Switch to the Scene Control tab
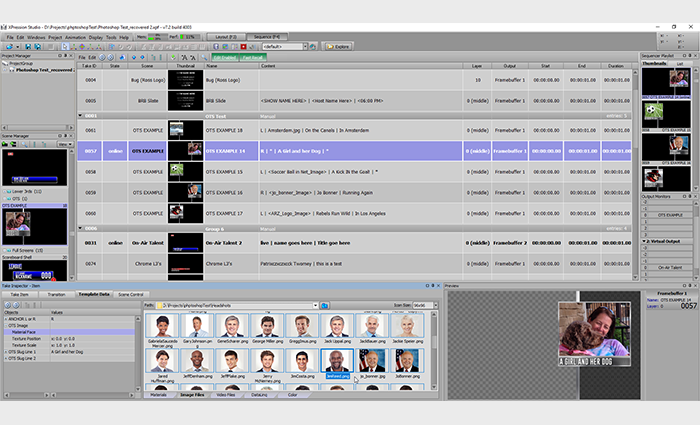 [129, 295]
